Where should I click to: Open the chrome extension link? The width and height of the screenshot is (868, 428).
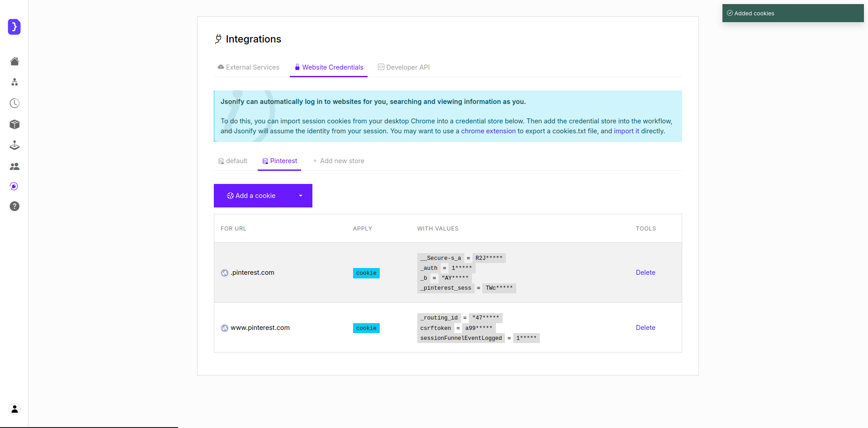click(488, 131)
